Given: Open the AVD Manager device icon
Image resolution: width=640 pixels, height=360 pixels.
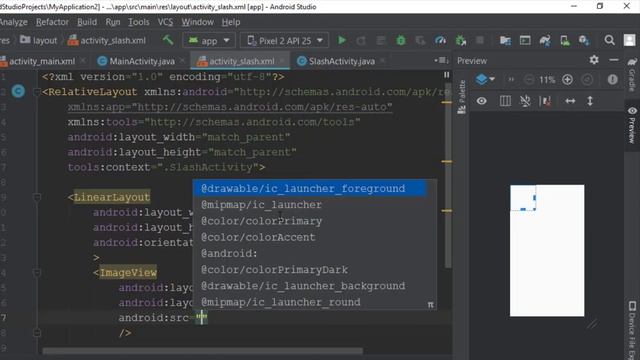Looking at the screenshot, I should pyautogui.click(x=565, y=40).
